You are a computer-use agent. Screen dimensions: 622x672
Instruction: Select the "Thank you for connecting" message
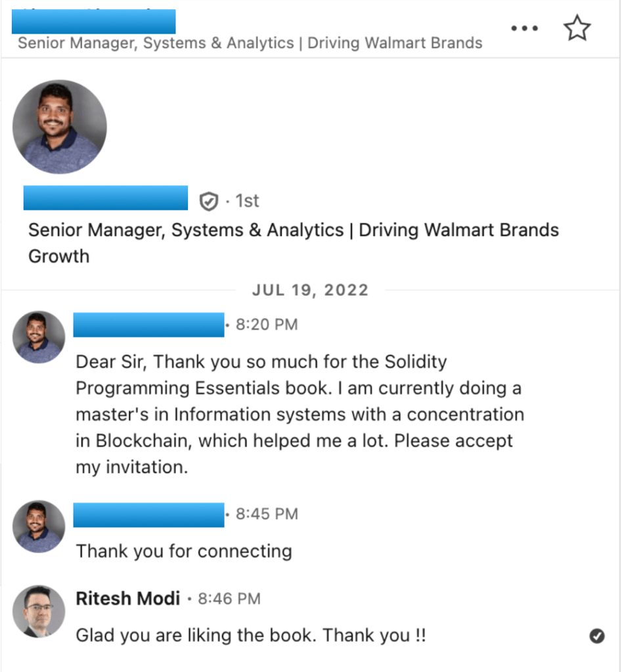pos(184,550)
